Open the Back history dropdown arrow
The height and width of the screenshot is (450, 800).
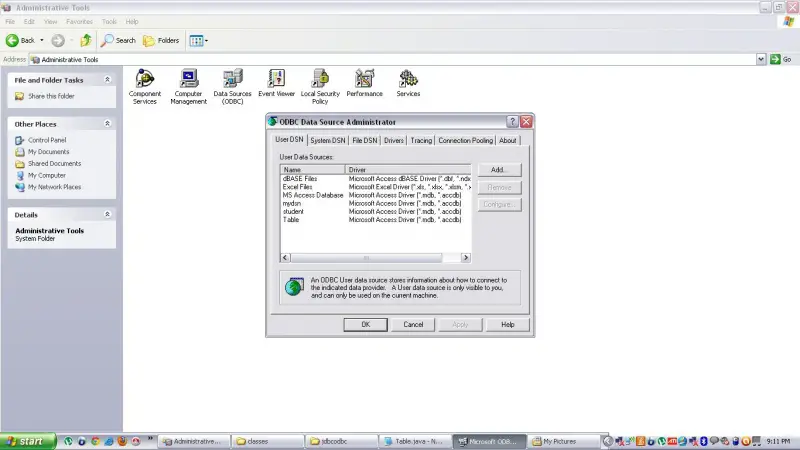tap(42, 40)
